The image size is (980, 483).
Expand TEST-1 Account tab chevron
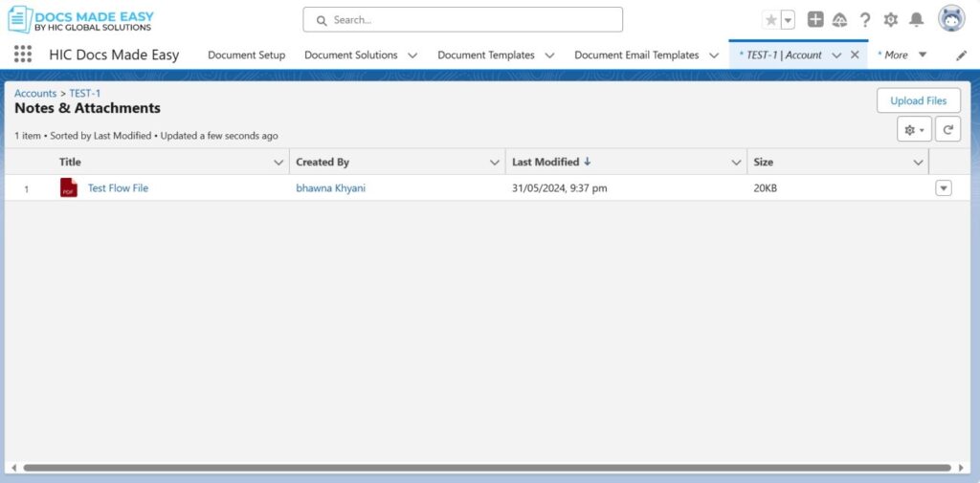point(836,55)
